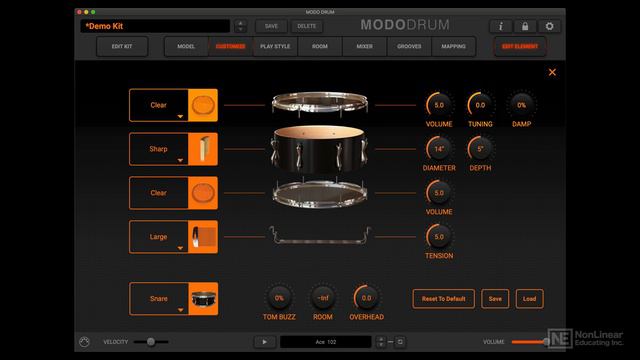Click the MIDI connector icon at bottom left
Viewport: 640px width, 360px height.
(x=84, y=342)
